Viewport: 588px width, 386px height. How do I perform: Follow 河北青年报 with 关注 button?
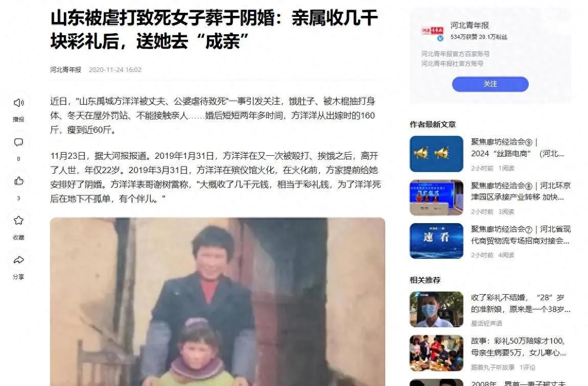point(490,84)
